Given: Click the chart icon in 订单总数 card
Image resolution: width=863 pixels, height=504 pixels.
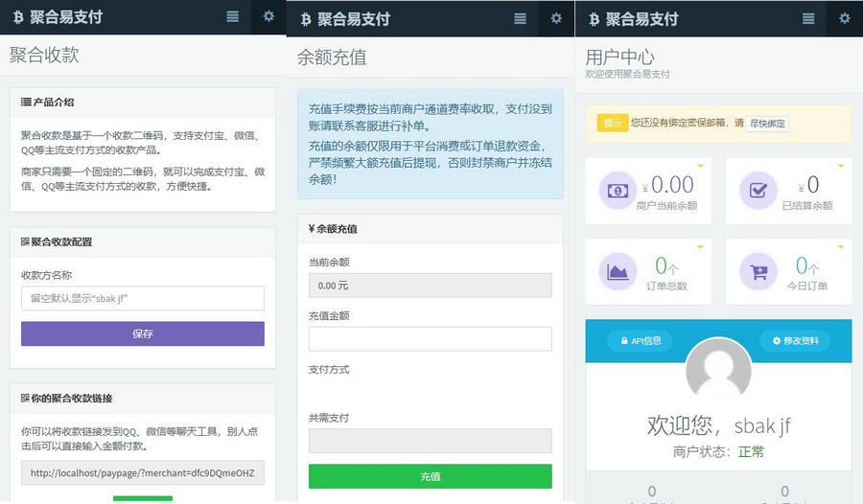Looking at the screenshot, I should tap(618, 272).
